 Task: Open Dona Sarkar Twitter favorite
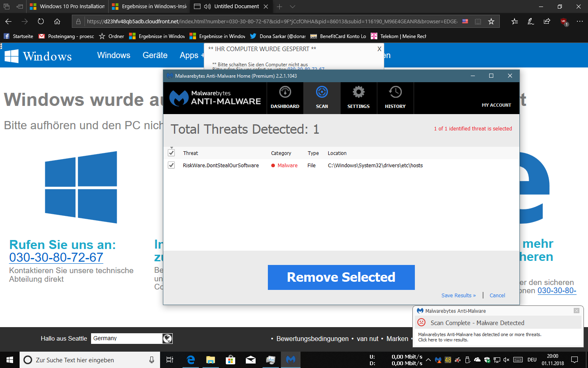click(x=278, y=36)
